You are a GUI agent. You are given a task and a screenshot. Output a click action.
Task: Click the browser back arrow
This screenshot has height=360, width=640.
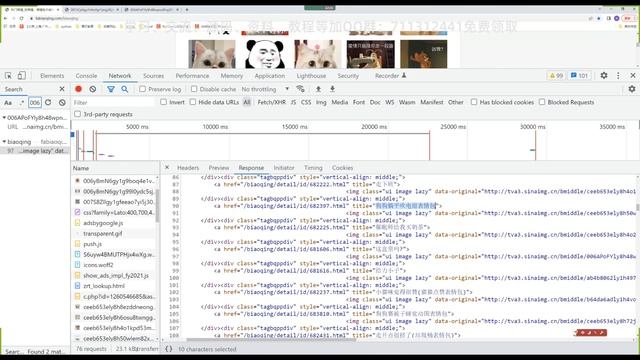pos(5,18)
